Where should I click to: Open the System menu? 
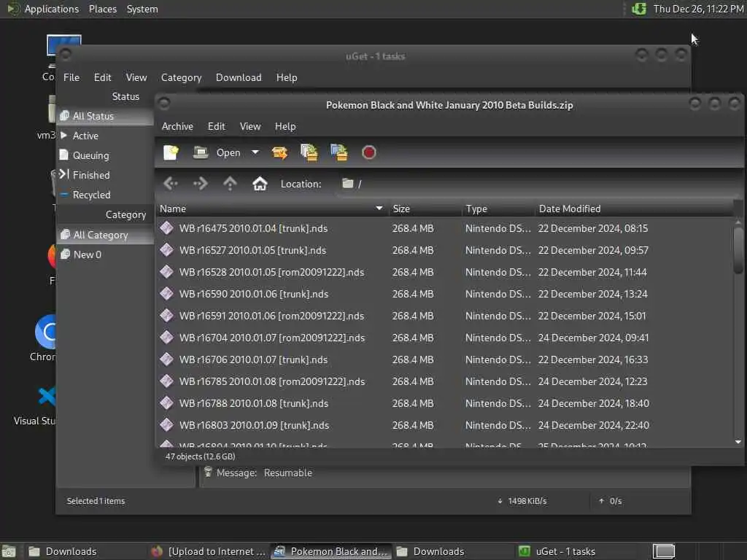click(142, 9)
